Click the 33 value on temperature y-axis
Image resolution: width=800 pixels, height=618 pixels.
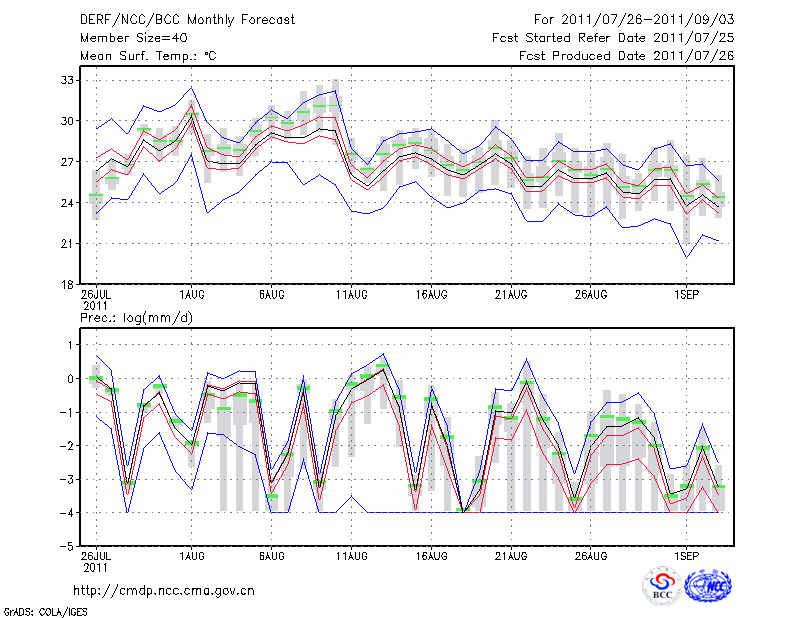tap(68, 79)
